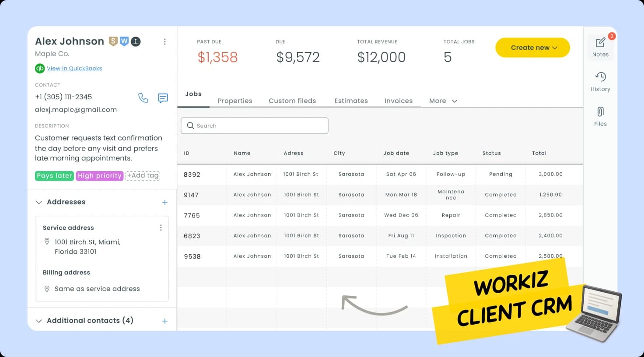Click the Billing address location pin icon
The width and height of the screenshot is (644, 357).
tap(47, 289)
